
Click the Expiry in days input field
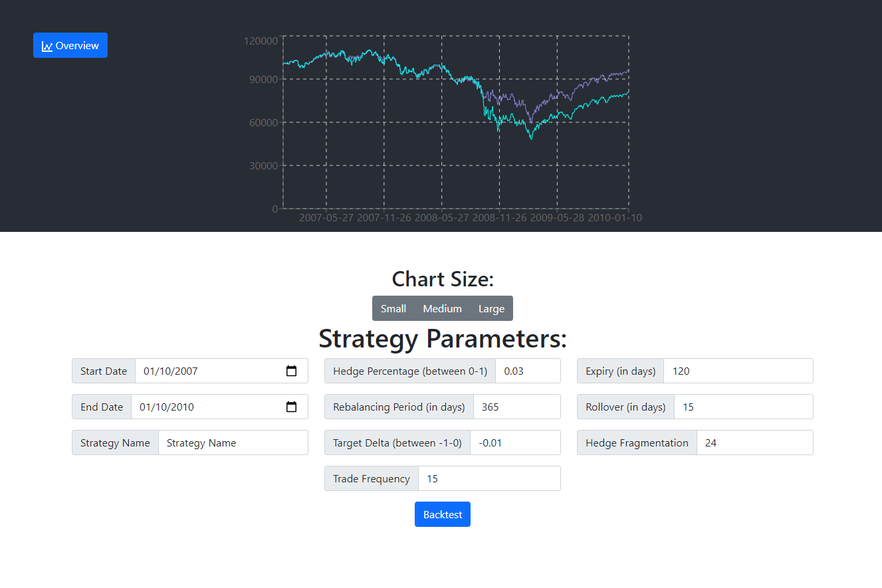click(738, 371)
